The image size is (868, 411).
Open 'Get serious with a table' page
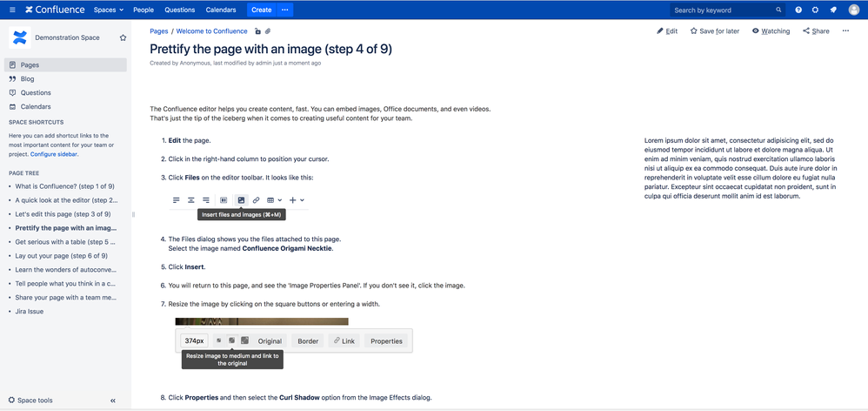pyautogui.click(x=66, y=242)
